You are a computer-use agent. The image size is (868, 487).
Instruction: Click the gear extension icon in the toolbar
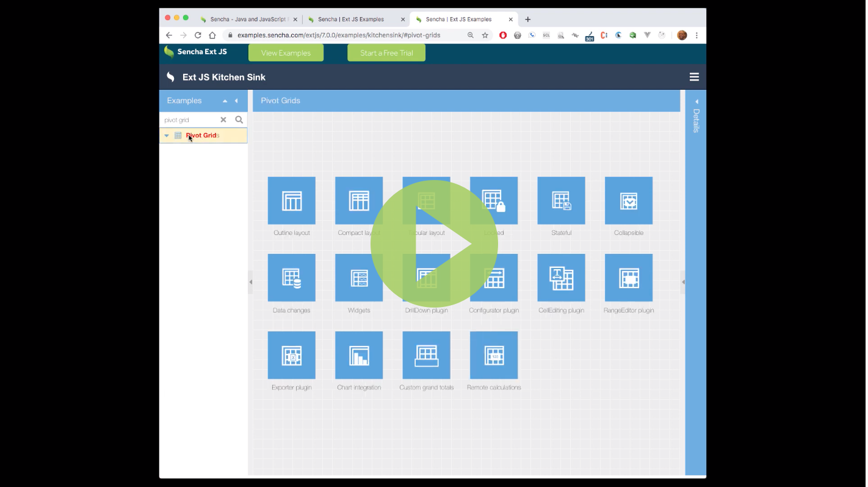tap(518, 35)
